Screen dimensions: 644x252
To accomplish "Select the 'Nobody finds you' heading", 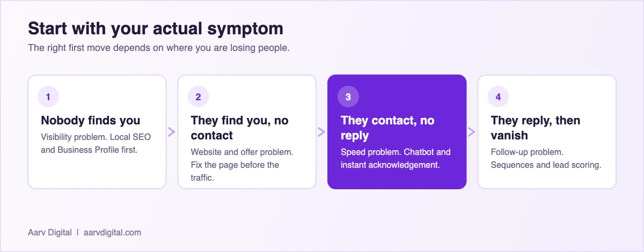I will pos(90,121).
